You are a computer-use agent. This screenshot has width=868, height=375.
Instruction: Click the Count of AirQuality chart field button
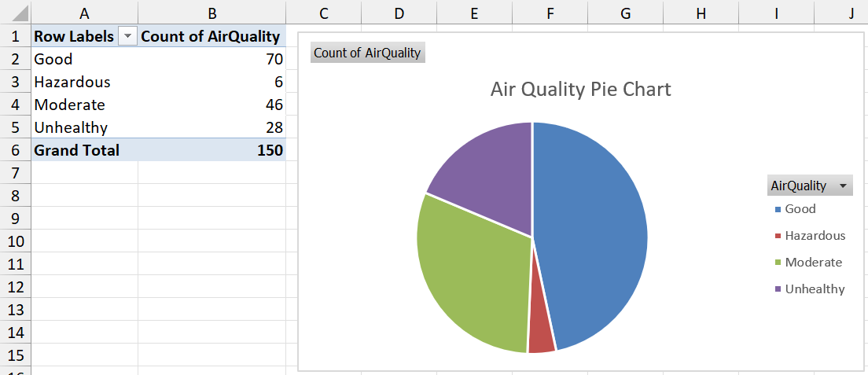367,53
